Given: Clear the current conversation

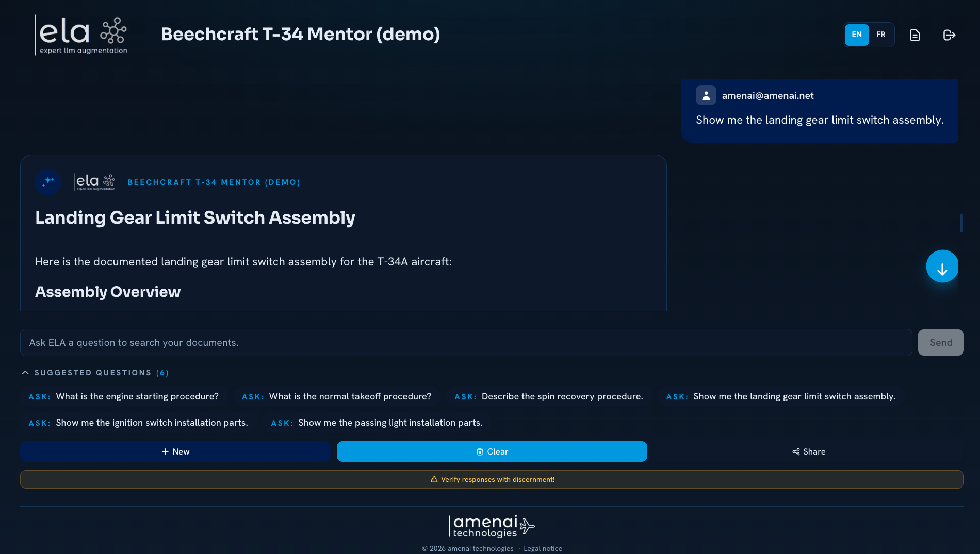Looking at the screenshot, I should (492, 451).
